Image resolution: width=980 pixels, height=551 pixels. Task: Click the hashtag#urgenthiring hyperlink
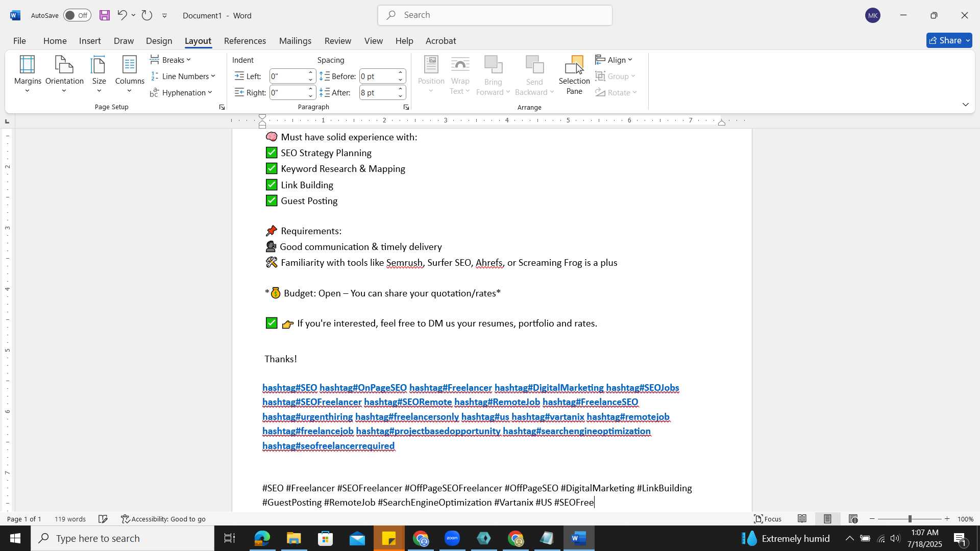307,417
